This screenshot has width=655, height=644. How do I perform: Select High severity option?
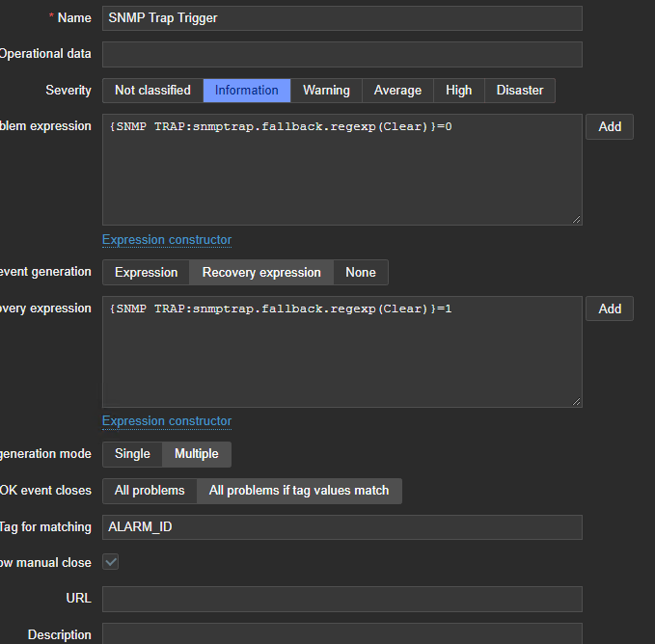click(459, 91)
